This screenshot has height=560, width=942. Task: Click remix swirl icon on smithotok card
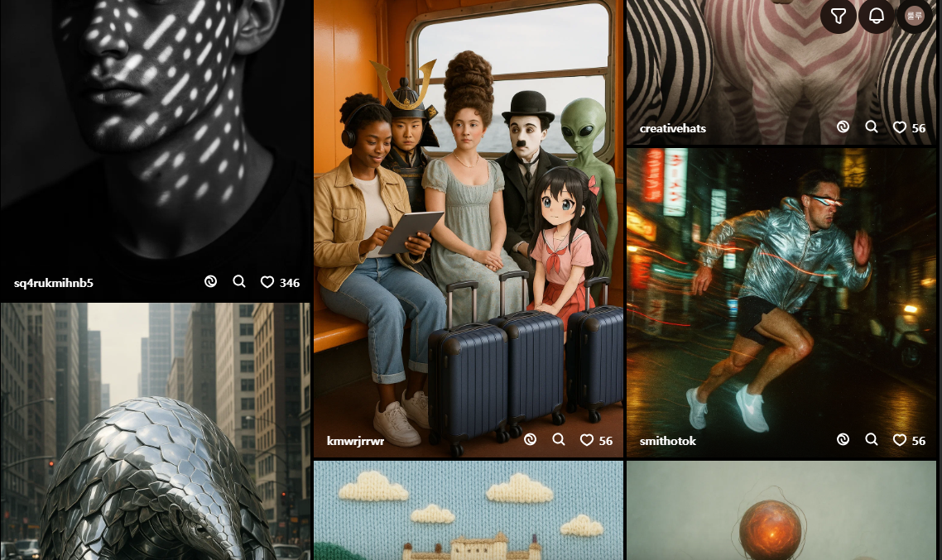coord(843,439)
